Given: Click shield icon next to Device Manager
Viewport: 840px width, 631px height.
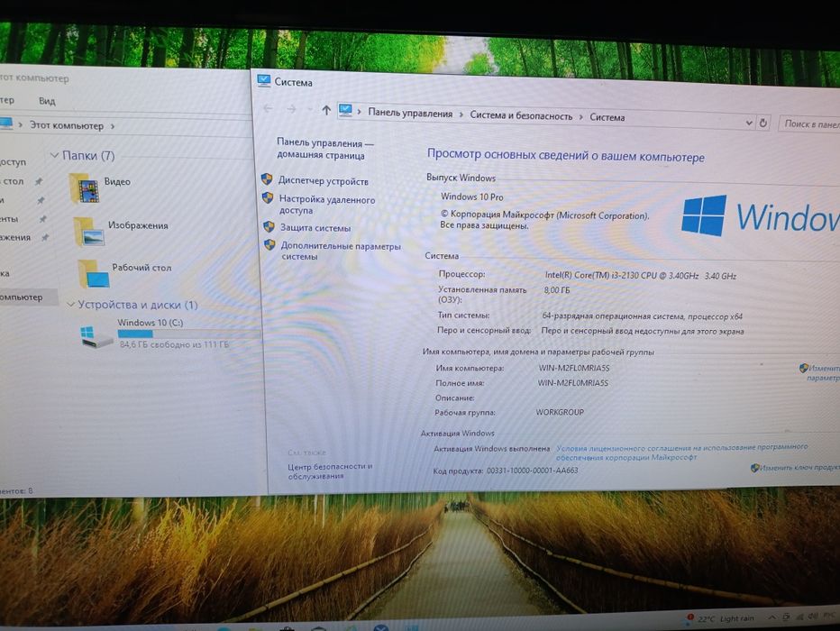Looking at the screenshot, I should click(x=267, y=178).
